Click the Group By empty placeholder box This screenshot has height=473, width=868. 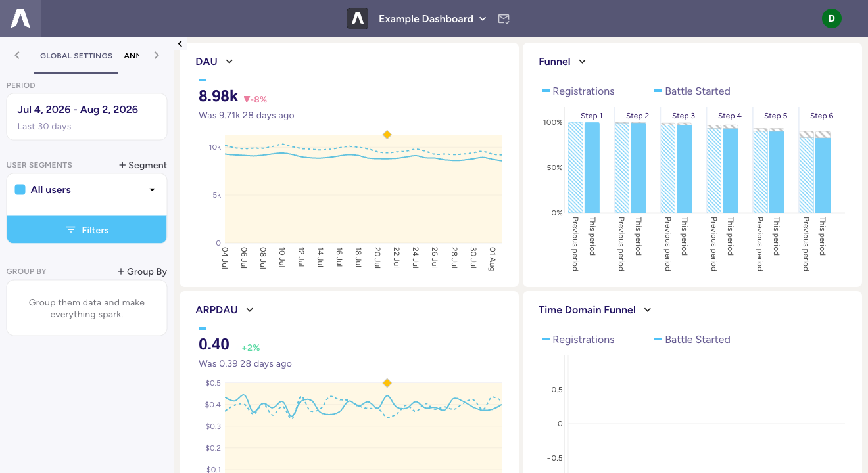[x=87, y=308]
